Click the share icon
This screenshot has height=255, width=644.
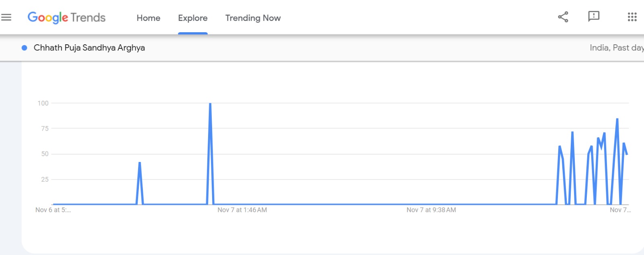[x=562, y=17]
